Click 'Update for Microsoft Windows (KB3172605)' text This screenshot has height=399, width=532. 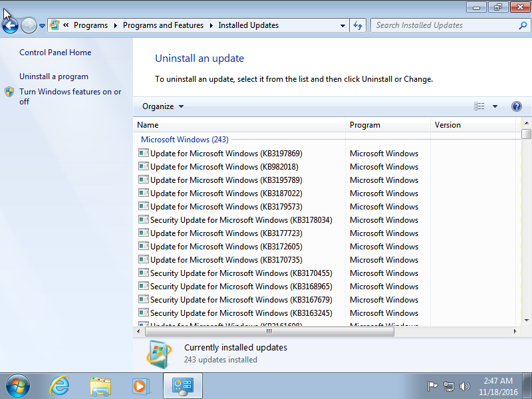click(x=226, y=247)
